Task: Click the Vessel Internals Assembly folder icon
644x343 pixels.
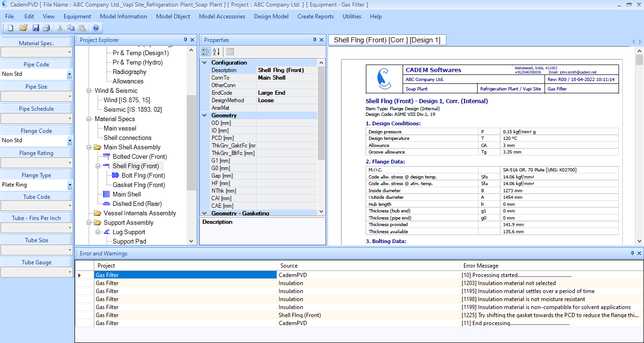Action: click(98, 213)
